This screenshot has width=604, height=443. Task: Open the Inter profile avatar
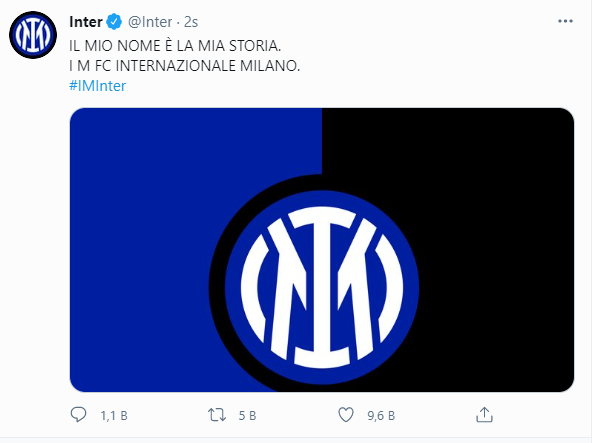click(x=35, y=39)
